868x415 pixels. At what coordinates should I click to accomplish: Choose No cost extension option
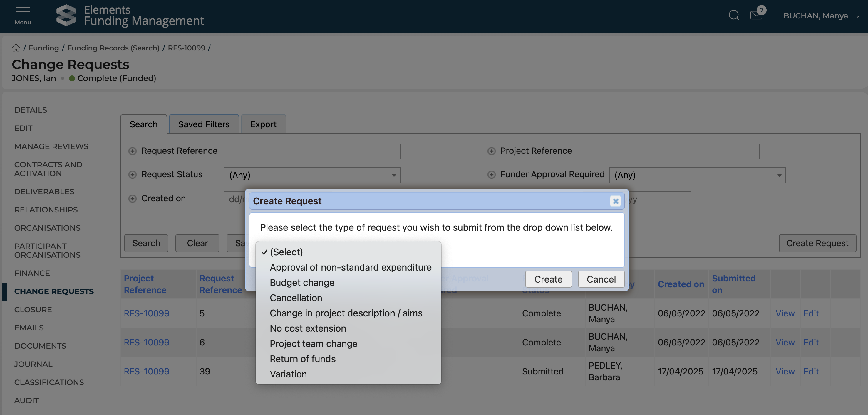pos(308,328)
